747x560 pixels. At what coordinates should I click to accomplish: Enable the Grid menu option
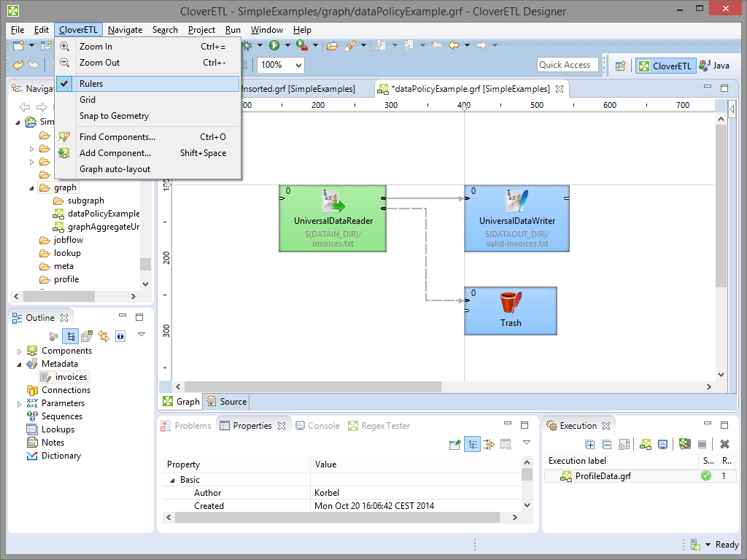pos(147,100)
